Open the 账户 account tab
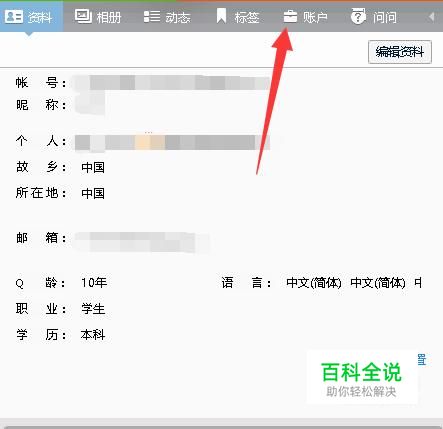 (x=305, y=17)
